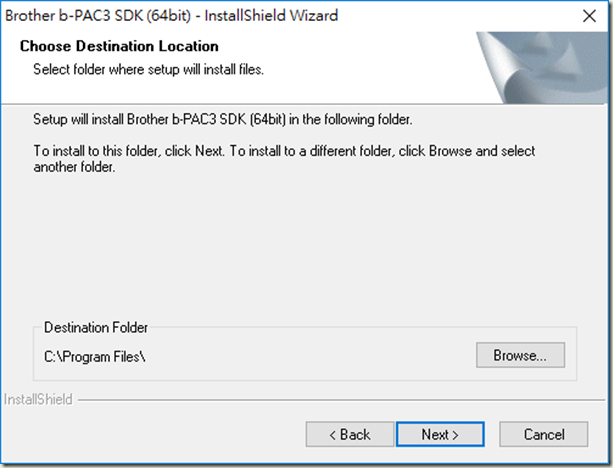Viewport: 613px width, 468px height.
Task: Click the 'Setup will install Brother b-PAC3 SDK' line
Action: [222, 119]
